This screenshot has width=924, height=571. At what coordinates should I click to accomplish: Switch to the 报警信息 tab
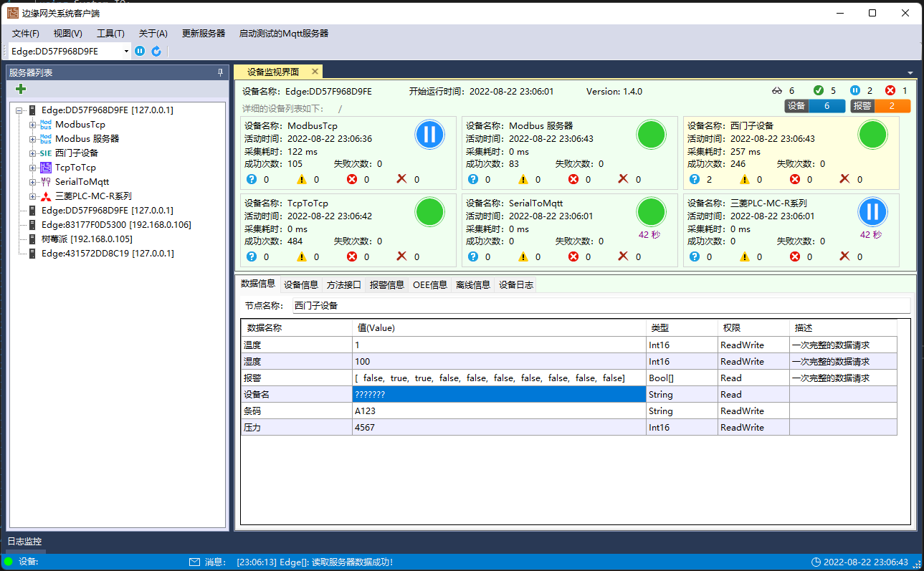[x=386, y=285]
